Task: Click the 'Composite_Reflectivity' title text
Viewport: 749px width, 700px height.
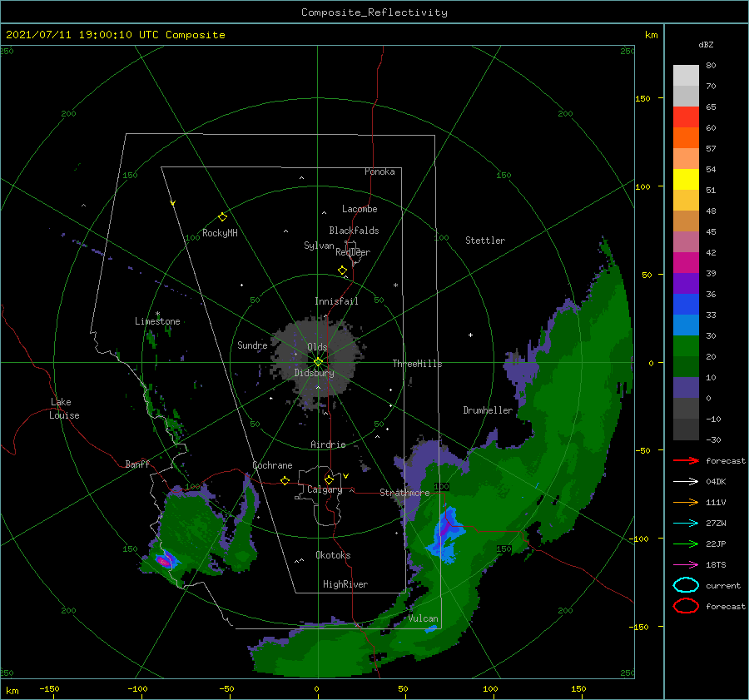Action: pos(374,12)
